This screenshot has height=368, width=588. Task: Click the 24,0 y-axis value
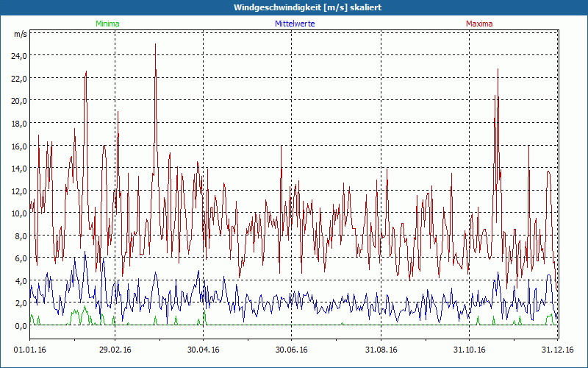pyautogui.click(x=19, y=56)
